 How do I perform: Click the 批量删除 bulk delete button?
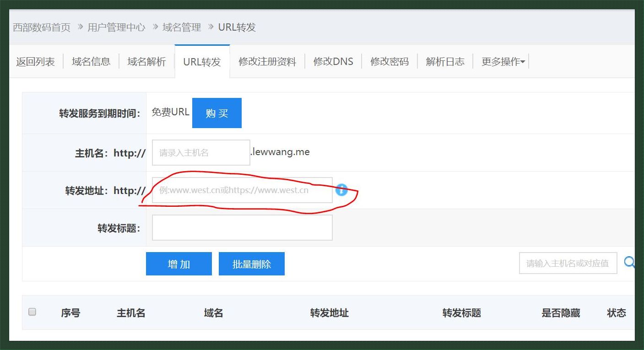point(251,263)
